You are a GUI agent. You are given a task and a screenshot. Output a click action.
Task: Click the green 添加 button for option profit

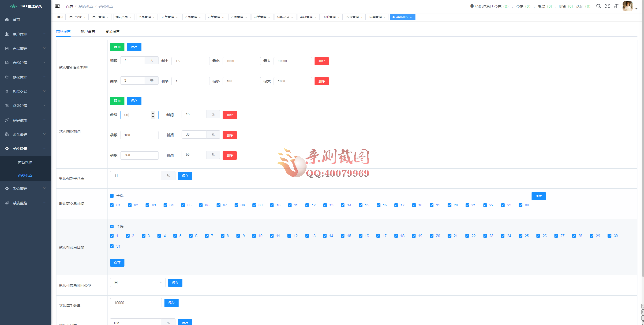pos(117,101)
